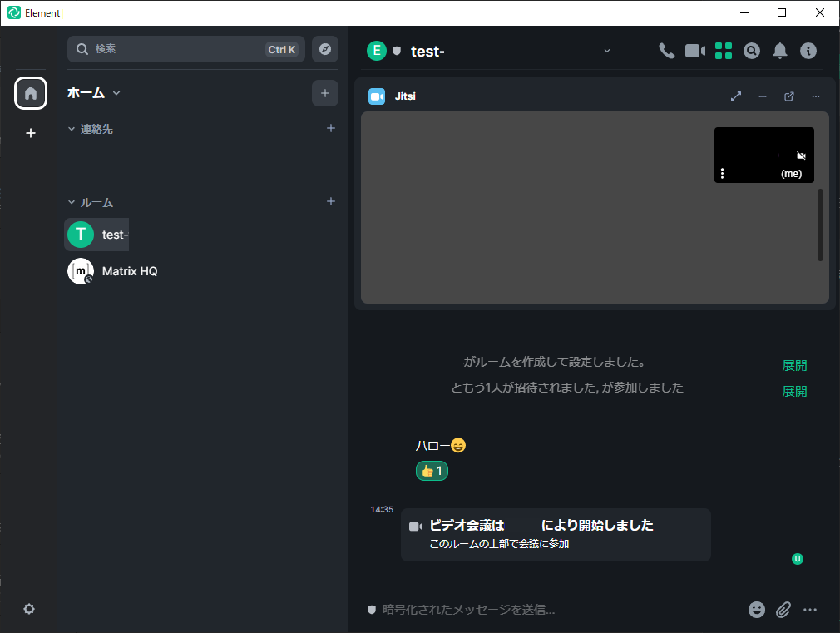840x633 pixels.
Task: Add a new room with the plus button
Action: [x=330, y=201]
